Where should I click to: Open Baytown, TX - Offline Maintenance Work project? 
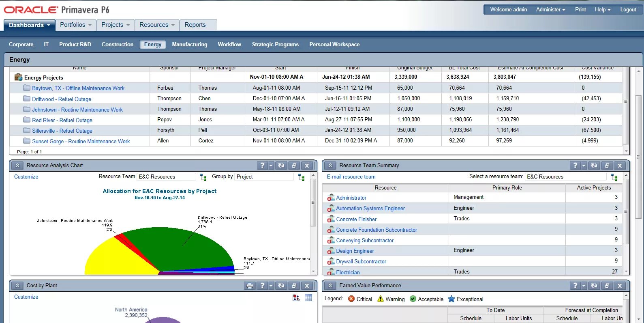78,88
